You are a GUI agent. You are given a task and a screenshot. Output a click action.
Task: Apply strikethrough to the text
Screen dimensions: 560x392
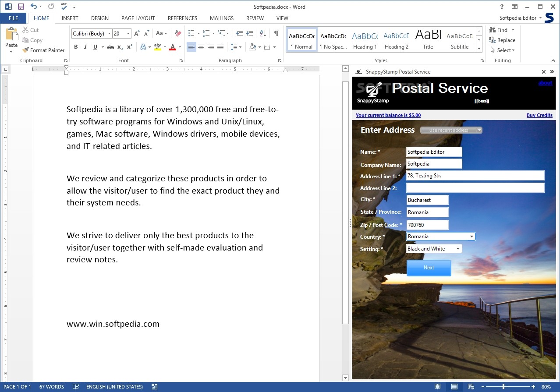click(110, 47)
